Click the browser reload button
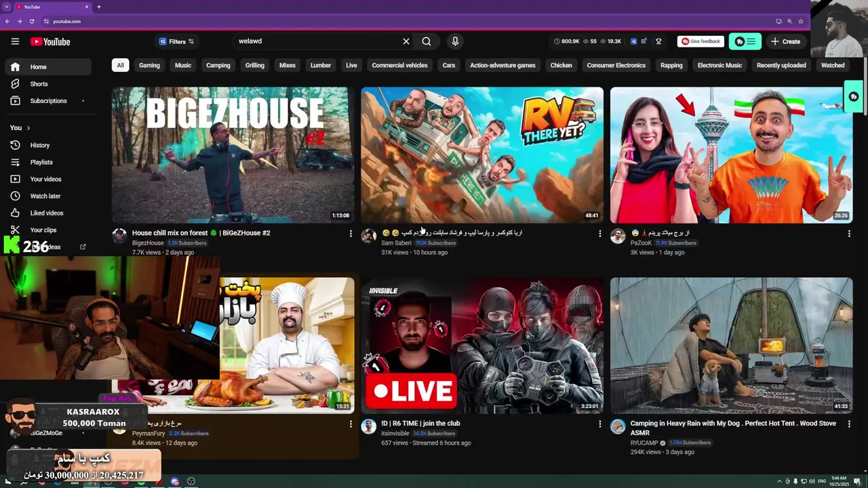The width and height of the screenshot is (868, 488). click(31, 22)
